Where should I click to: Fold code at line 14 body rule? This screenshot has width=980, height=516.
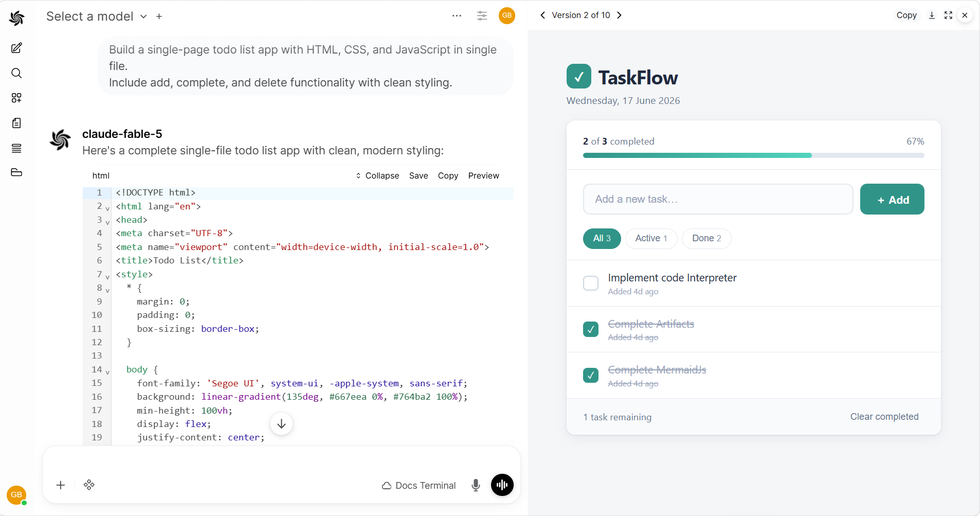(107, 372)
